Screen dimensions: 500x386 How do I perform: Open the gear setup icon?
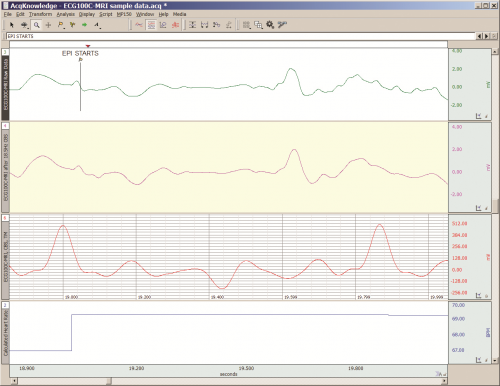[x=270, y=25]
